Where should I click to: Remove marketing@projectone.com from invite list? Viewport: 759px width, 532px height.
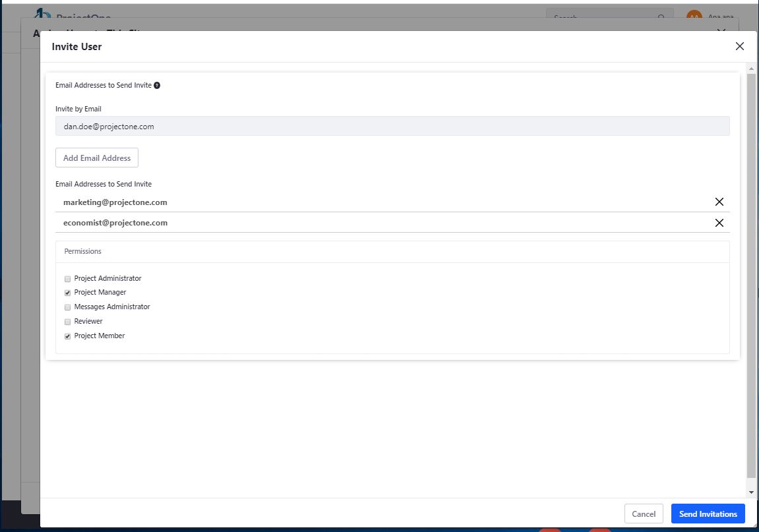point(719,202)
